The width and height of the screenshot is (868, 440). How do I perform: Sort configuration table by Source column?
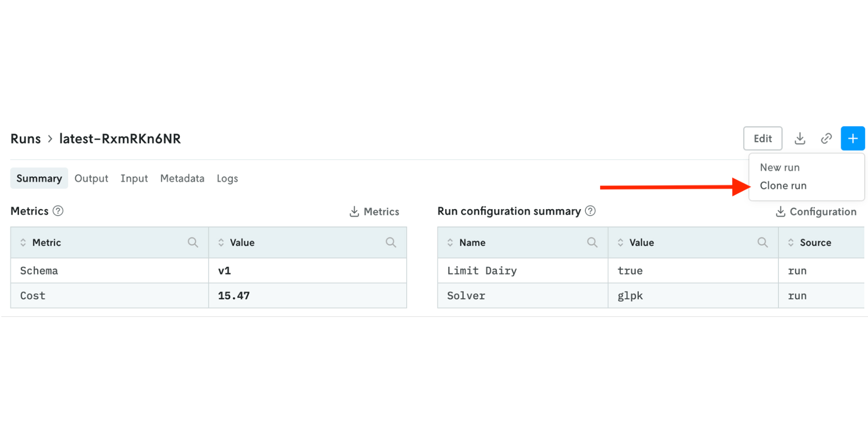pyautogui.click(x=791, y=242)
